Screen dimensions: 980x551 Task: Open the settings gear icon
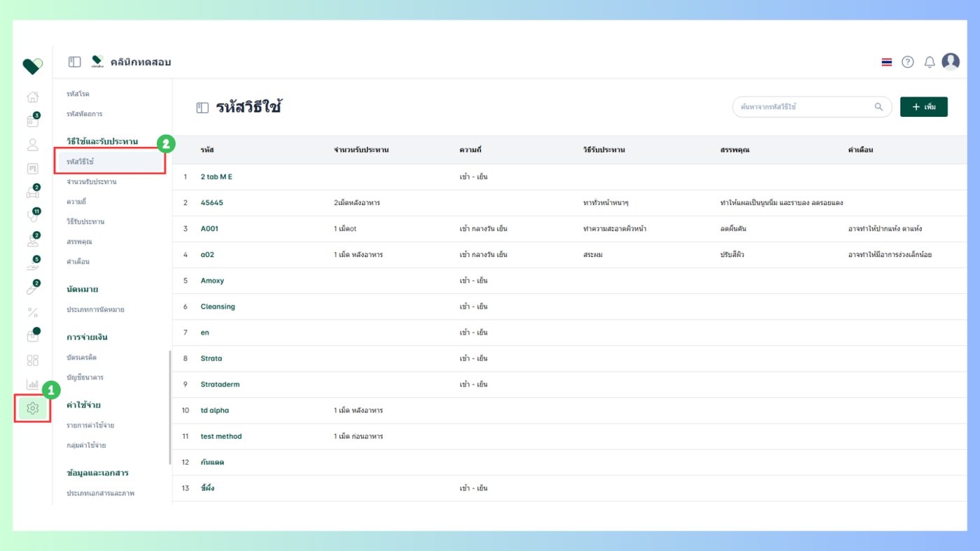coord(32,408)
